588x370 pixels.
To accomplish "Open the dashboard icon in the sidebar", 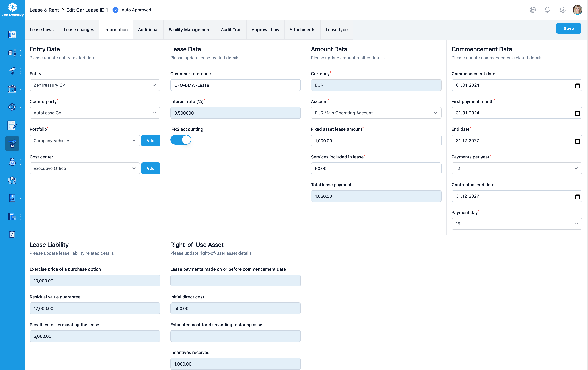I will [12, 35].
